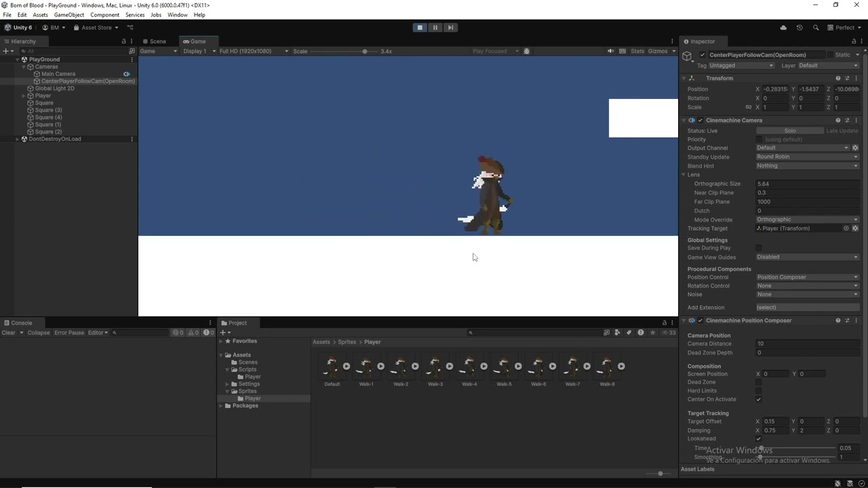Click the Pause button in the play controls
This screenshot has height=488, width=868.
click(435, 27)
